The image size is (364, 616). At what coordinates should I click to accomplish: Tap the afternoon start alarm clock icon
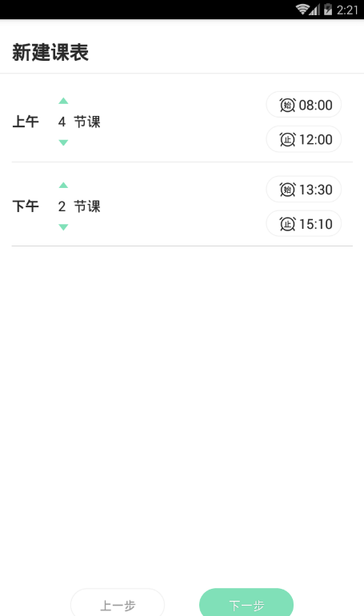(x=287, y=190)
